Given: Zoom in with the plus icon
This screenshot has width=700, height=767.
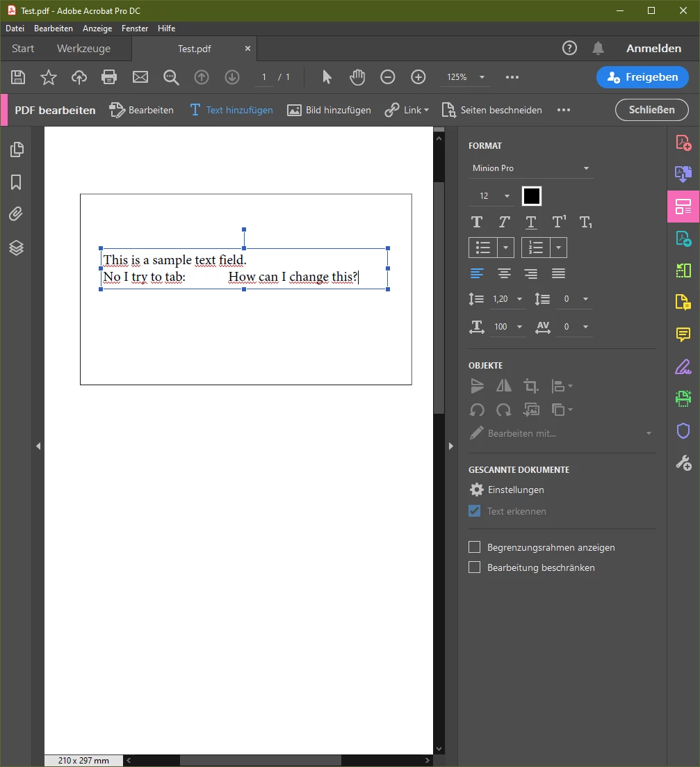Looking at the screenshot, I should click(418, 77).
